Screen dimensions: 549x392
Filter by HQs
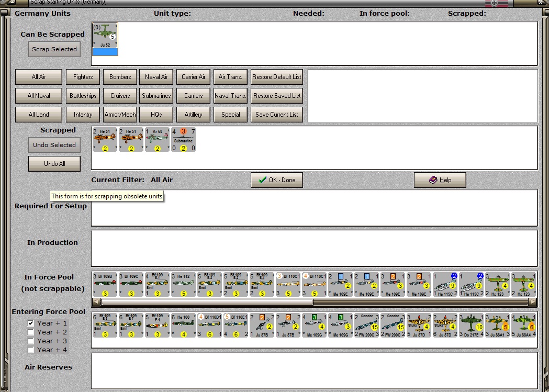156,115
